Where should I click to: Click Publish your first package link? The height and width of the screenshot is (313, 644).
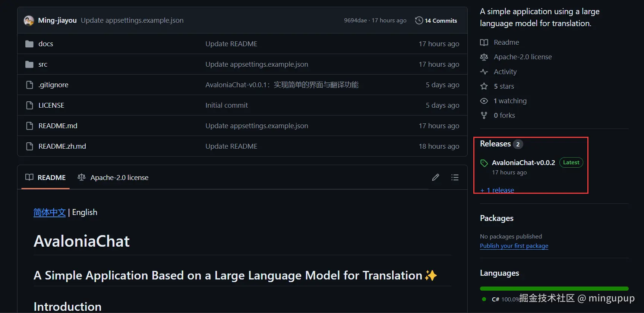(x=514, y=246)
